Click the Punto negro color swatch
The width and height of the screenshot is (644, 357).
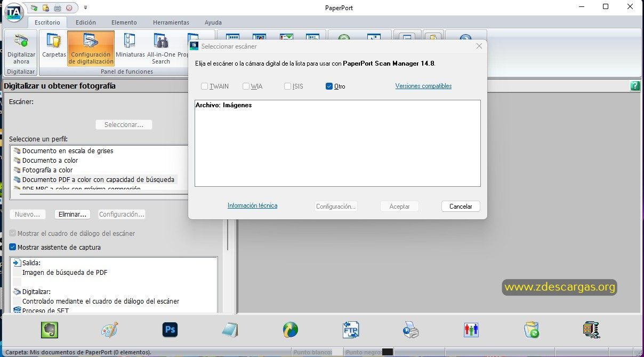pos(388,352)
